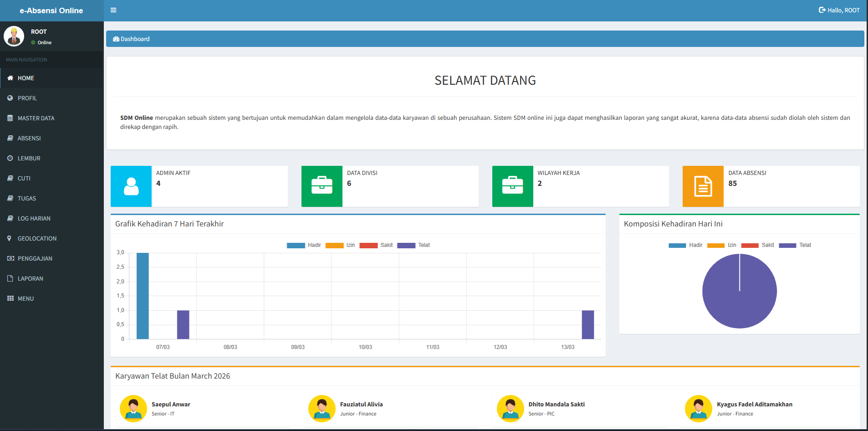Click the Geolocation pin icon
Screen dimensions: 868x431
coord(10,238)
